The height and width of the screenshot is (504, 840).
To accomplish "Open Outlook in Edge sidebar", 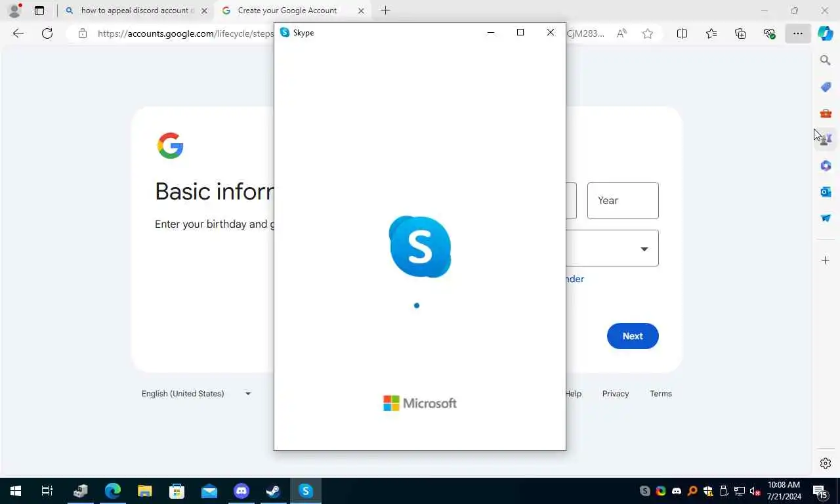I will (x=826, y=192).
